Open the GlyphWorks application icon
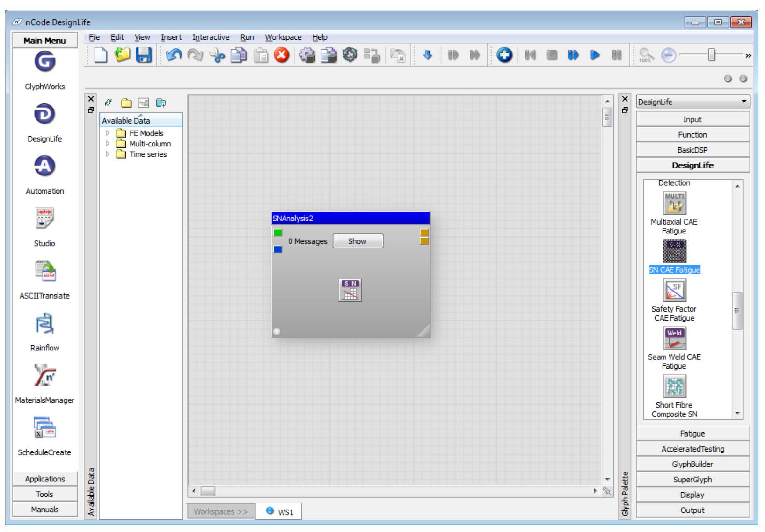This screenshot has height=532, width=765. [x=44, y=62]
